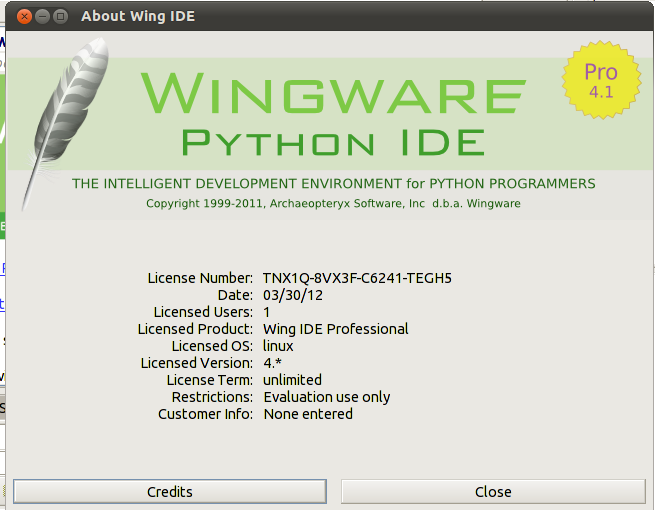
Task: Click the WINGWARE banner heading
Action: (x=333, y=93)
